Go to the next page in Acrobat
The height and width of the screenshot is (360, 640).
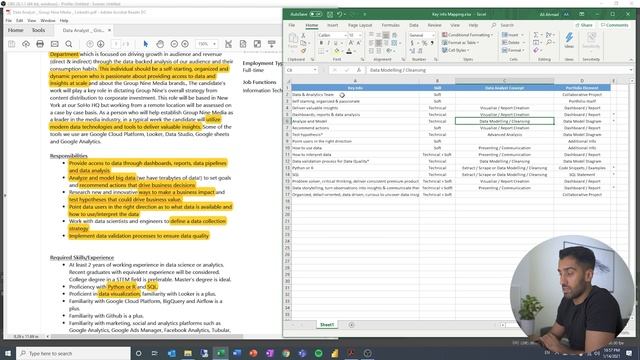tap(100, 44)
